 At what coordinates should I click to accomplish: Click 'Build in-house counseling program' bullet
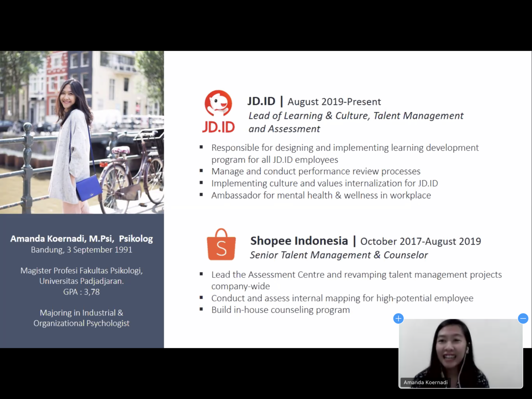tap(281, 310)
